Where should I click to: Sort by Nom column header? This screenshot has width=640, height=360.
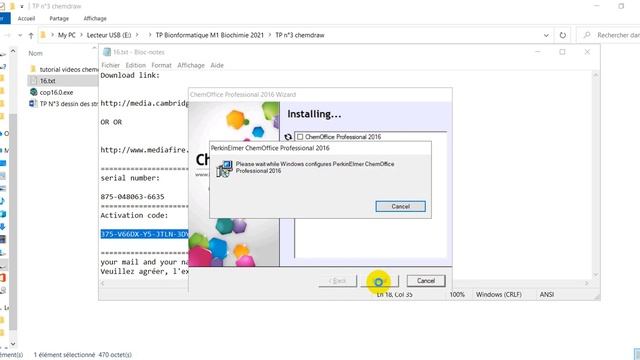coord(36,53)
